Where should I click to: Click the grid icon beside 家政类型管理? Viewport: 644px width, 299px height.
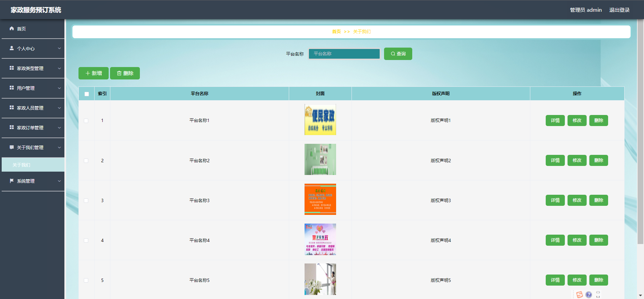(x=12, y=68)
